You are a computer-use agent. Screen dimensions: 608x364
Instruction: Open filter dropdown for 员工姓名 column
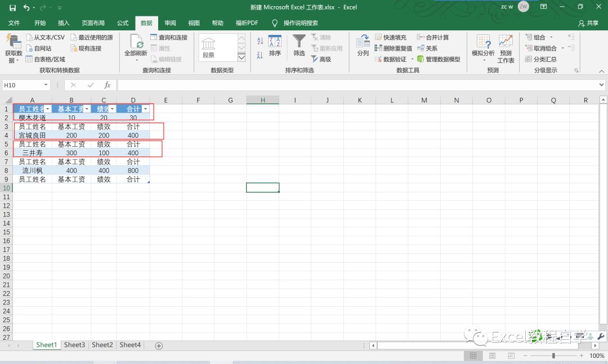pos(47,109)
